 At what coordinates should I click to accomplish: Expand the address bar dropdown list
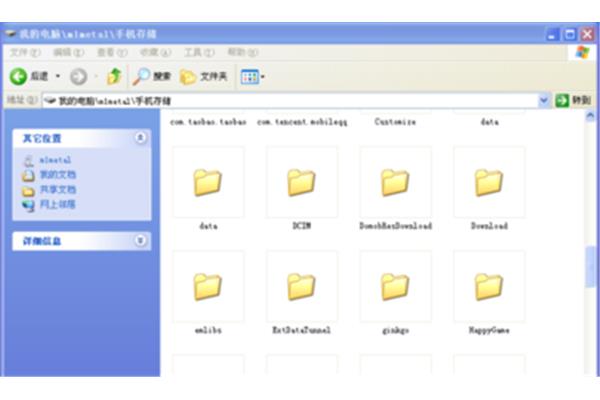[x=543, y=101]
